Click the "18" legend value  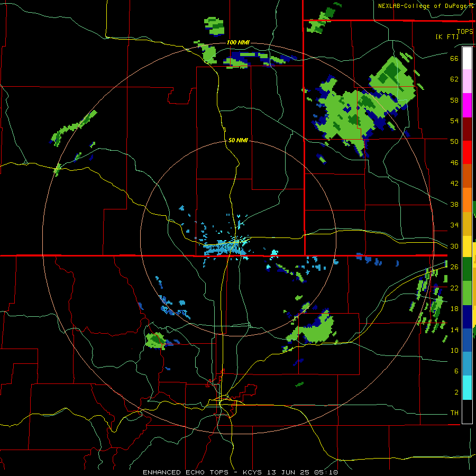454,309
